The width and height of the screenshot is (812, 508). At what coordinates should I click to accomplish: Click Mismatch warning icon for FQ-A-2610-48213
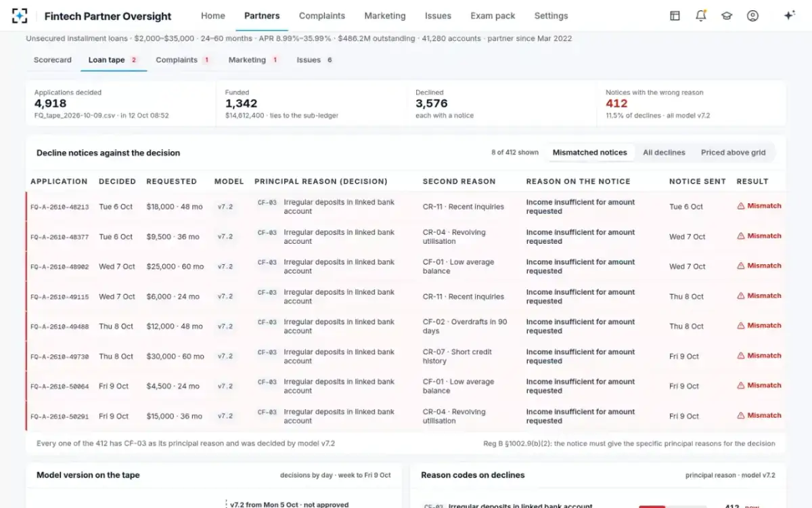[741, 206]
